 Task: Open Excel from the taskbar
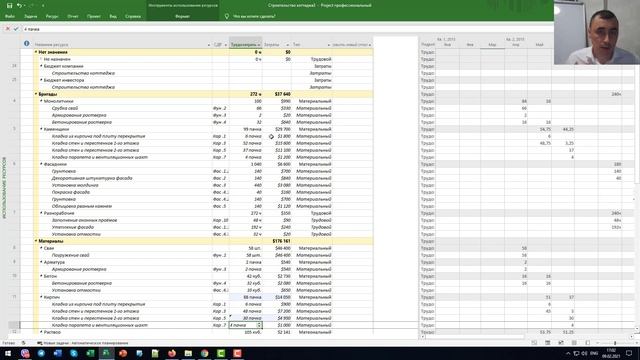pyautogui.click(x=90, y=353)
